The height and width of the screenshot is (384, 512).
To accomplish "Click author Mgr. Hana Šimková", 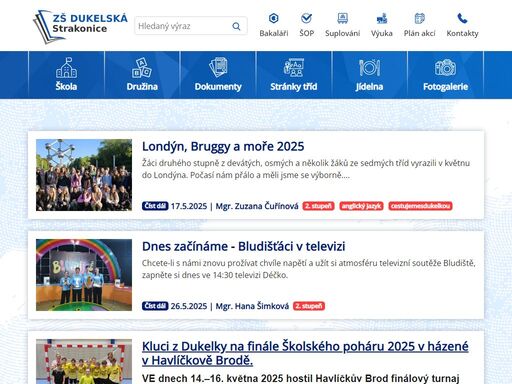I will 252,306.
